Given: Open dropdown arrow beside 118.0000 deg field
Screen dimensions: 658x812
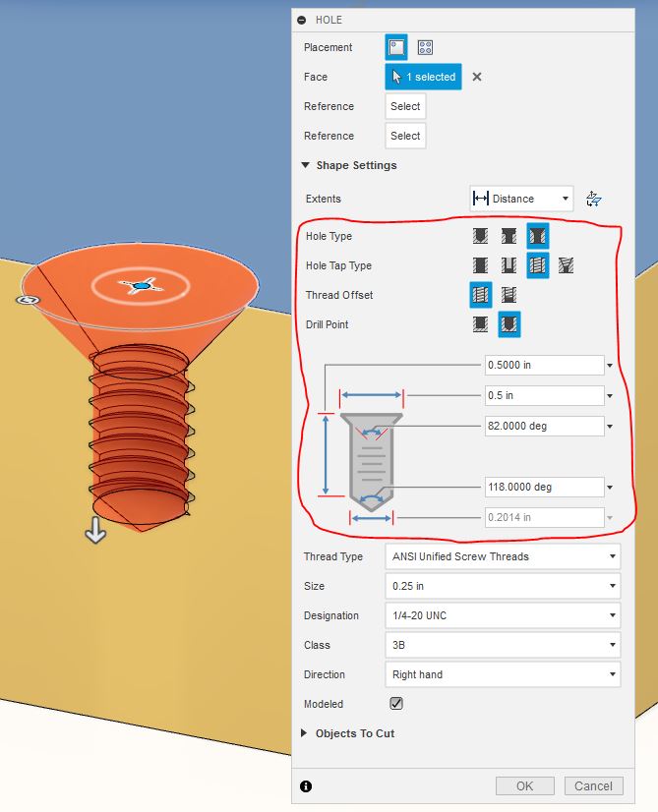Looking at the screenshot, I should [610, 488].
